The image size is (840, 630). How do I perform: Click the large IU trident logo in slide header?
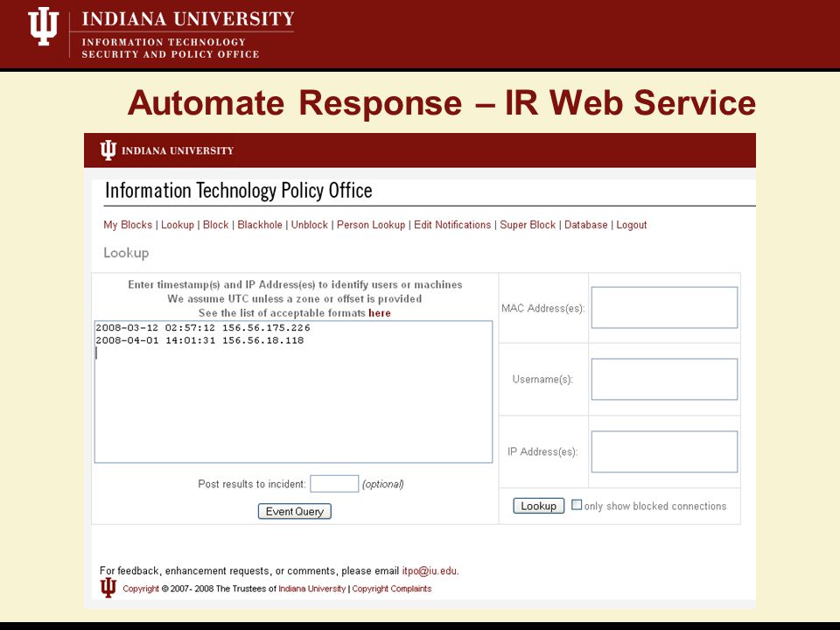(44, 26)
